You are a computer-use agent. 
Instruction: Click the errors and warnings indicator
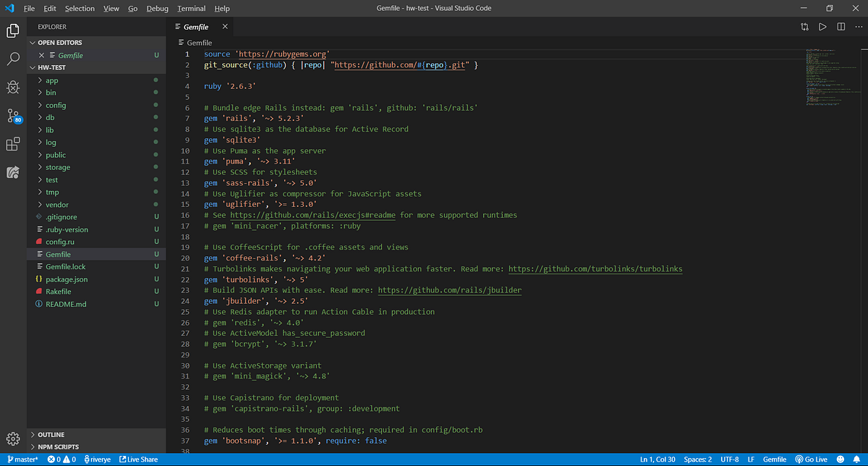pos(61,458)
